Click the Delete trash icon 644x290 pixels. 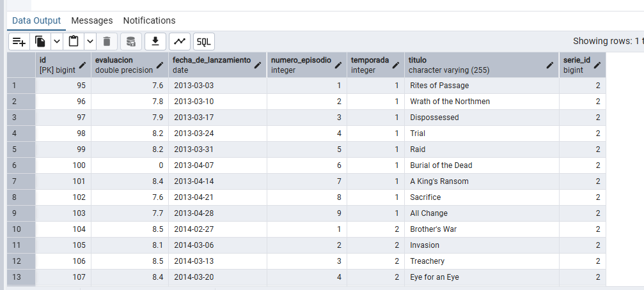[x=107, y=42]
